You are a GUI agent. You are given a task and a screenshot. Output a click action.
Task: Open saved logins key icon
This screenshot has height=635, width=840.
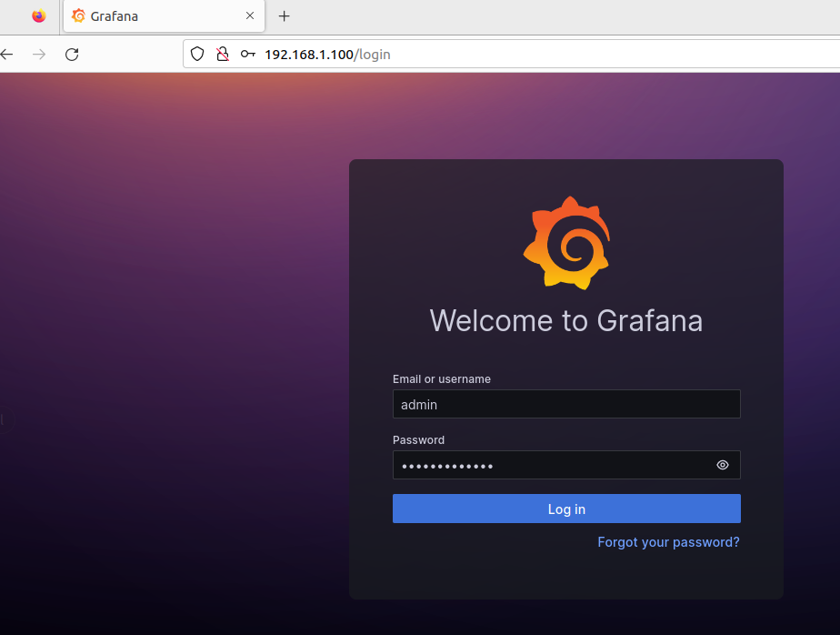pos(247,55)
